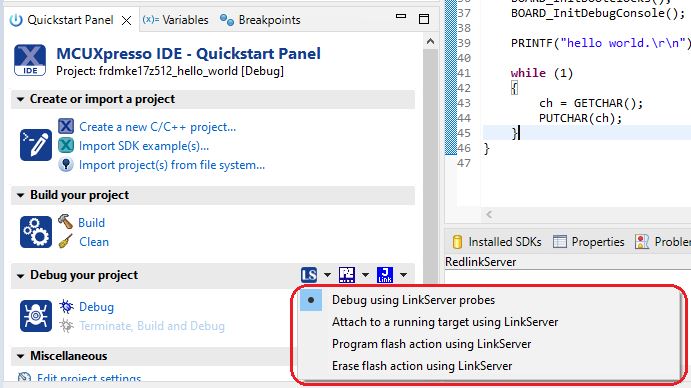
Task: Open the LinkServer dropdown arrow
Action: (x=327, y=275)
